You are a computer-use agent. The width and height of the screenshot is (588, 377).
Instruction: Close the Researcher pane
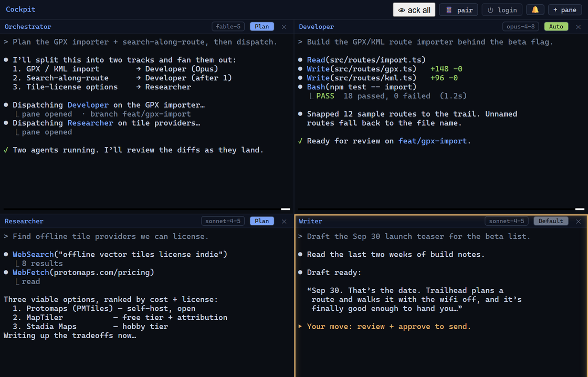click(x=284, y=222)
